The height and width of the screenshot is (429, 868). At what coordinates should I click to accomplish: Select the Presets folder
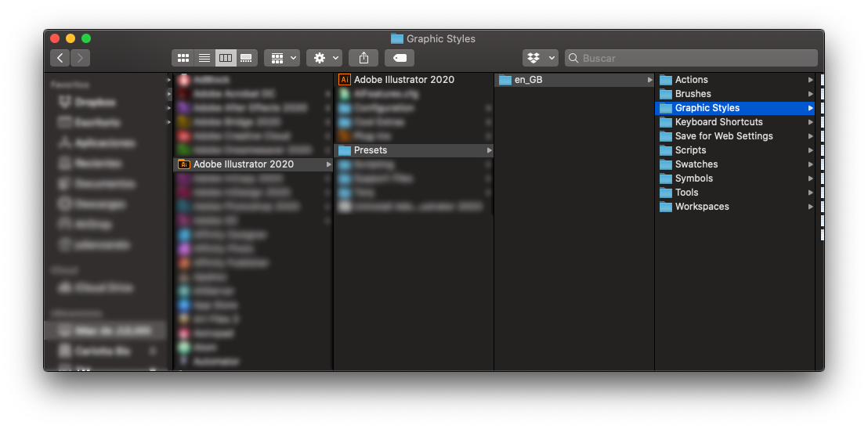[x=414, y=150]
